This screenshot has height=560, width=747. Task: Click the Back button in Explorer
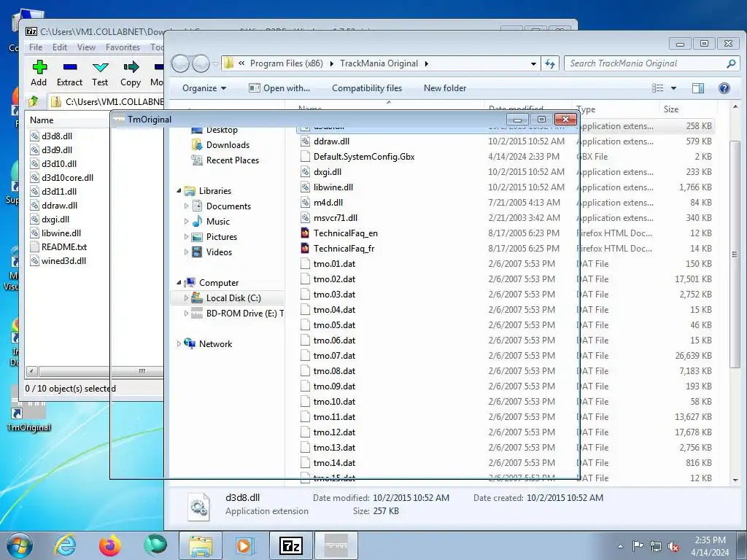pyautogui.click(x=181, y=64)
